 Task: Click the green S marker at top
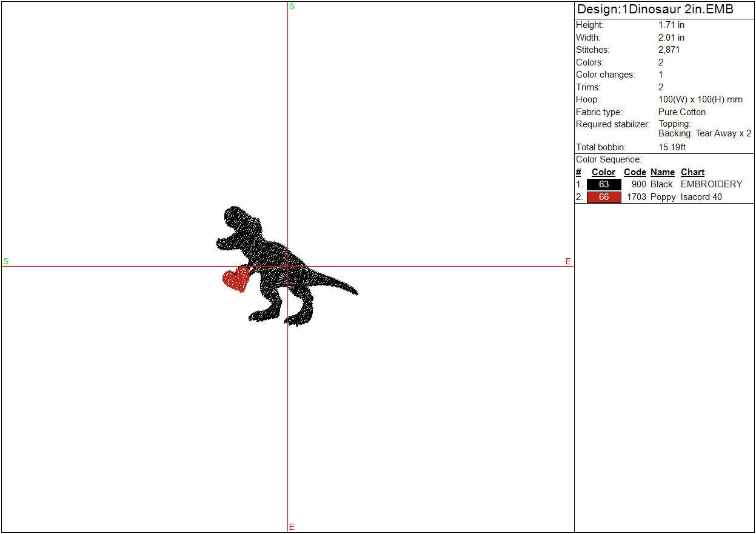click(292, 6)
